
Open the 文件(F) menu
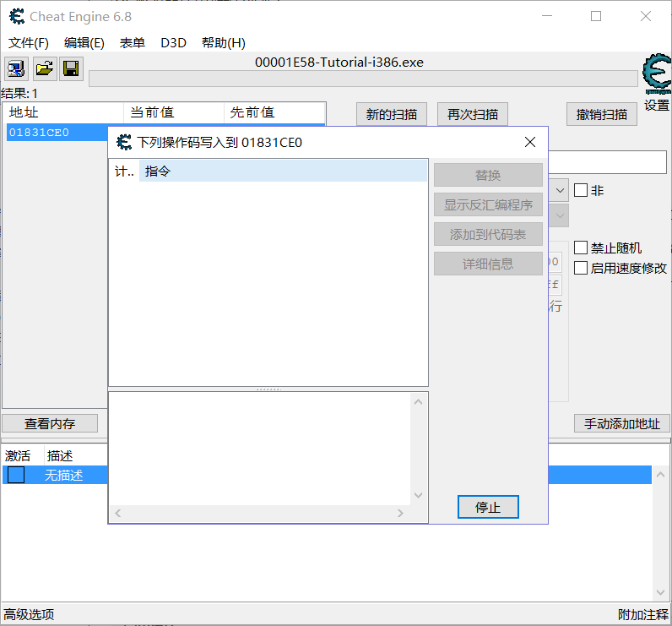pos(29,43)
